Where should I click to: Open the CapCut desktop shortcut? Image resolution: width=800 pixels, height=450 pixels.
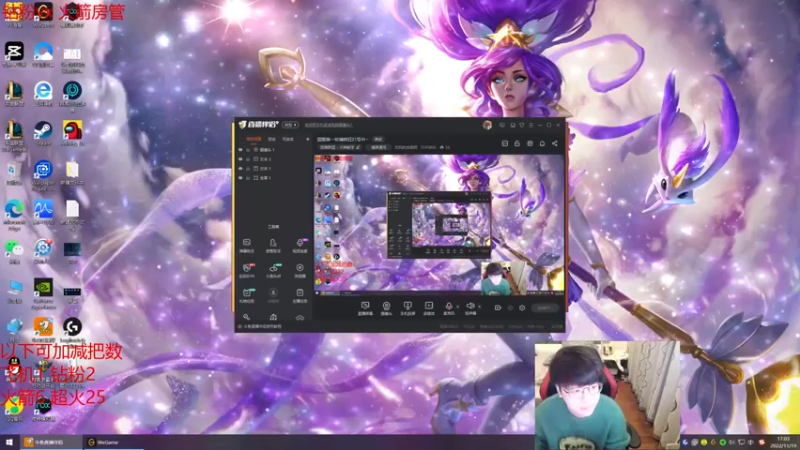click(14, 54)
